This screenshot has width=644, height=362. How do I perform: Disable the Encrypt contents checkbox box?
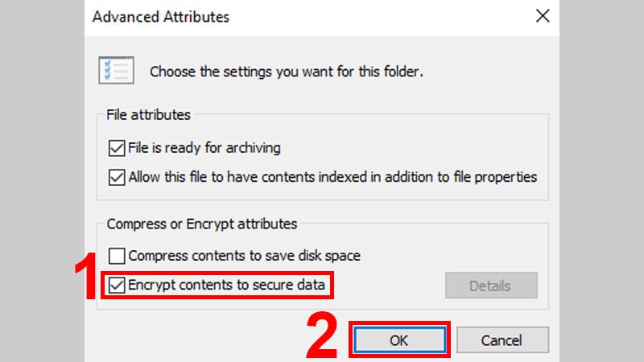point(117,285)
